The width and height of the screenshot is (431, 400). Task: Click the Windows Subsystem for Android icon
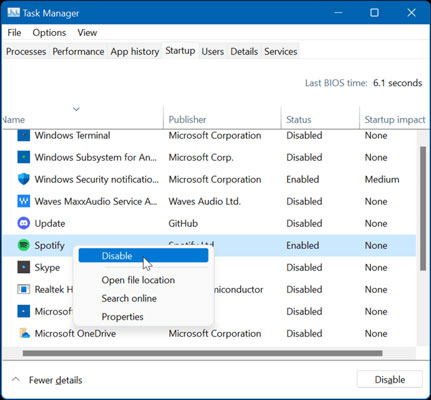click(x=24, y=157)
